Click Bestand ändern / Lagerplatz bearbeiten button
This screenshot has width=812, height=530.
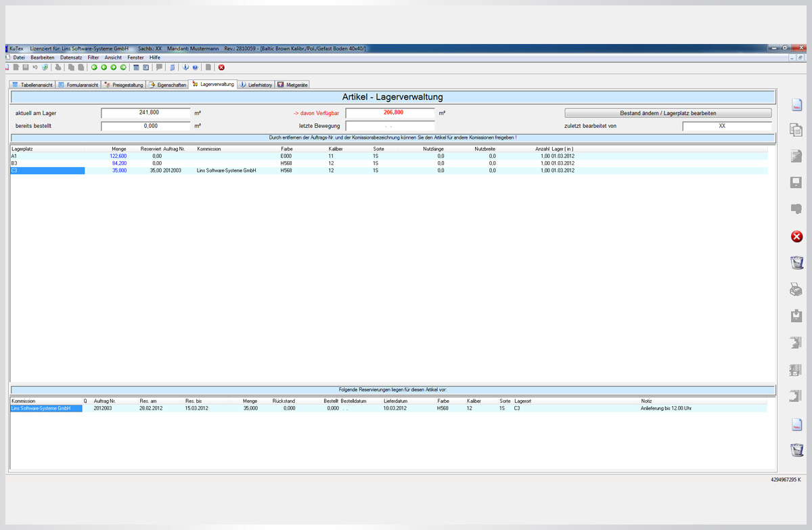pyautogui.click(x=668, y=113)
